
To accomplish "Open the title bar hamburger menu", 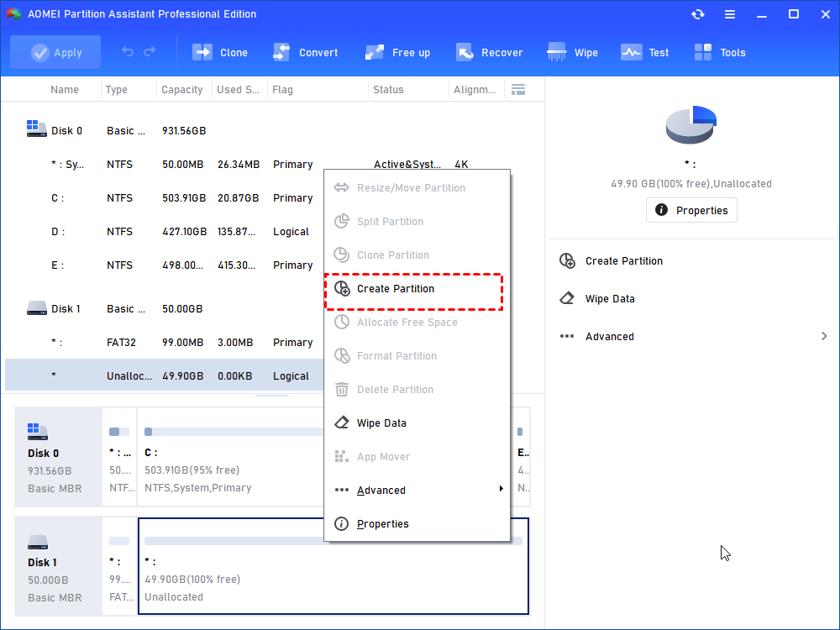I will pyautogui.click(x=730, y=14).
